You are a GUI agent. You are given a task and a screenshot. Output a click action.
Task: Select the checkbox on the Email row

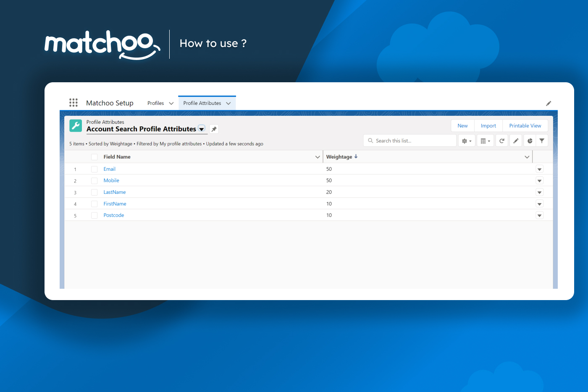click(x=94, y=169)
